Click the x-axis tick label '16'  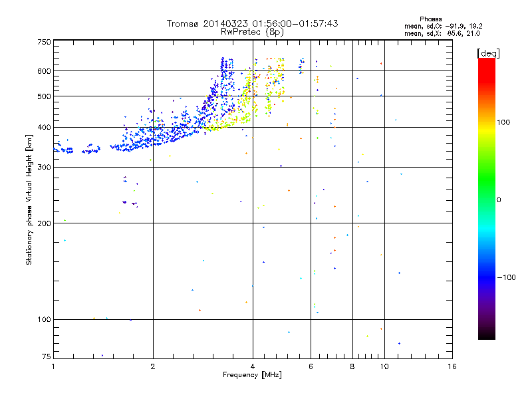click(x=452, y=366)
